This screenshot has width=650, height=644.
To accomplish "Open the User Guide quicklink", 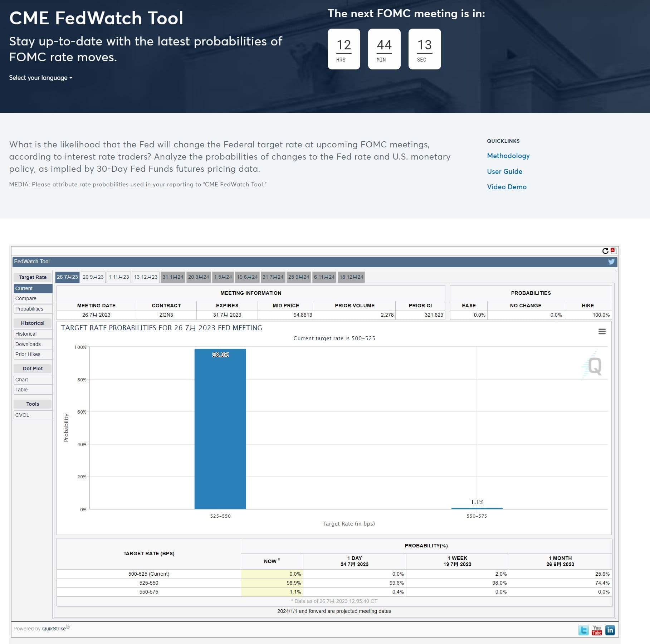I will [x=504, y=171].
